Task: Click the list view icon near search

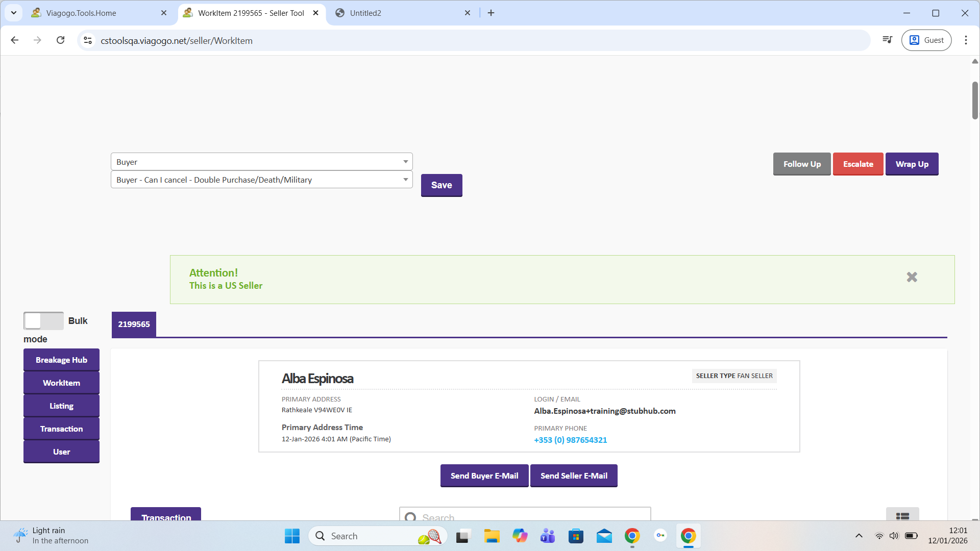Action: (902, 516)
